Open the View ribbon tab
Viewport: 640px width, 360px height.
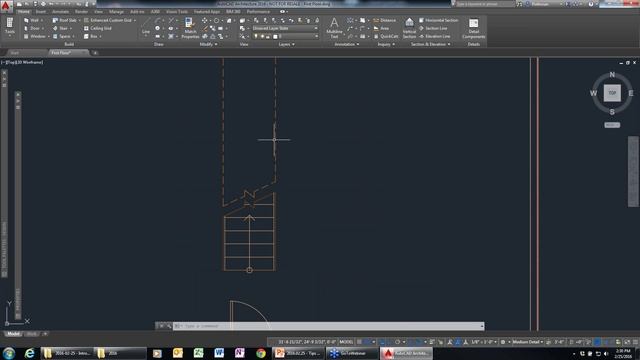(98, 11)
